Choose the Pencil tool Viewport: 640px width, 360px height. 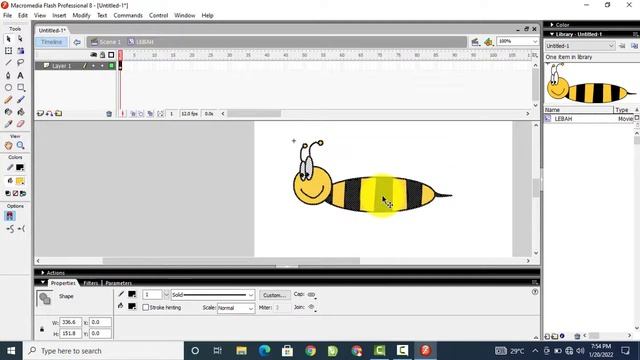8,100
